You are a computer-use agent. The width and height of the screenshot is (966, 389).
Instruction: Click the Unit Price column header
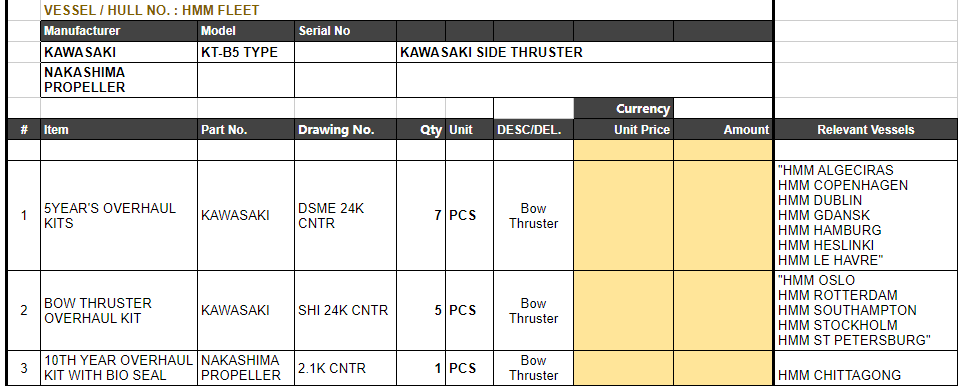[623, 129]
